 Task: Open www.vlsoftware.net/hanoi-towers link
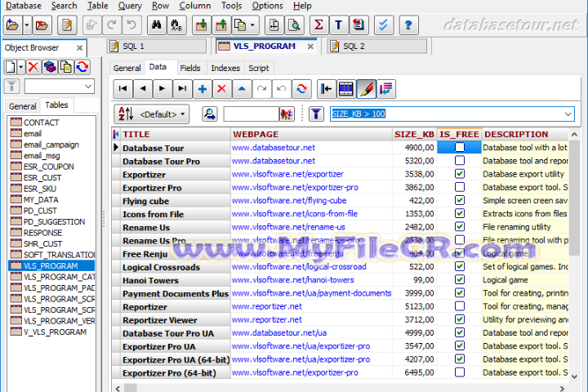pyautogui.click(x=292, y=280)
